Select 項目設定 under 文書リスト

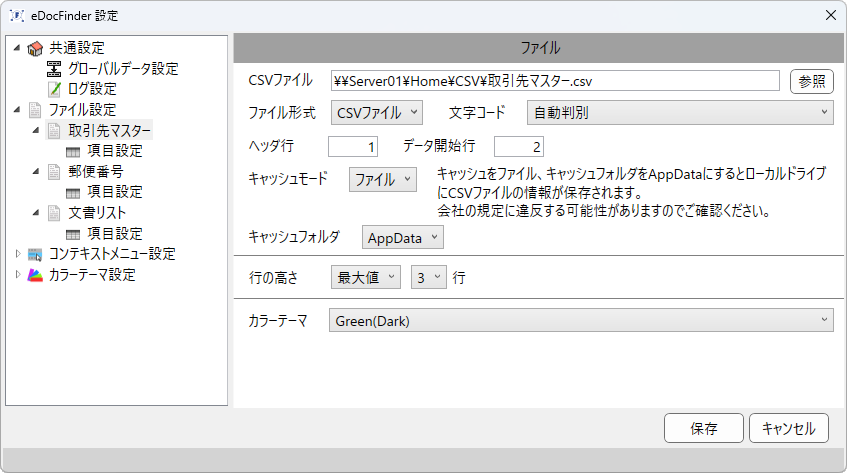pos(115,234)
